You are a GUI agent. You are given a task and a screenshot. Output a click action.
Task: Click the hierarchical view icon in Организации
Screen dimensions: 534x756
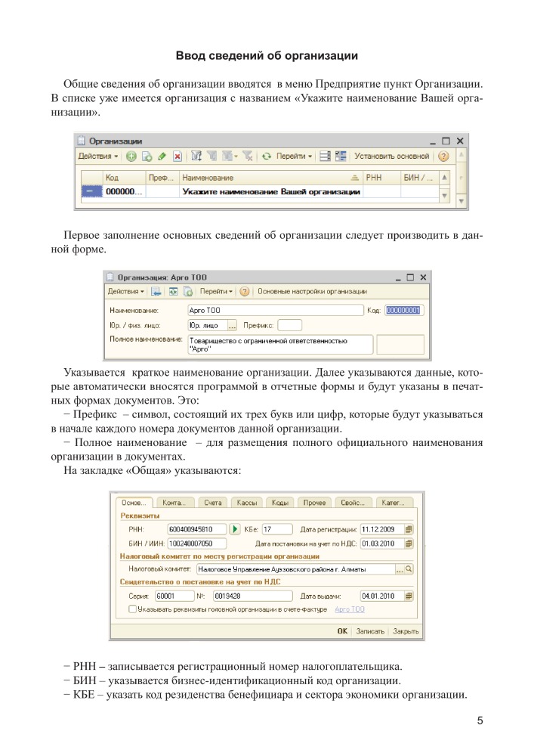click(341, 156)
